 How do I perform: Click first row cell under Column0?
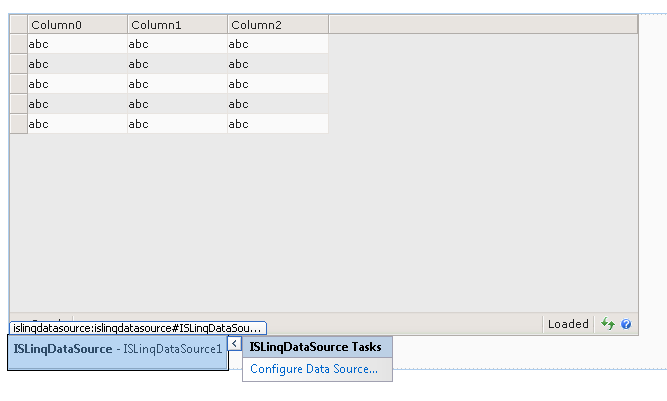pos(78,44)
